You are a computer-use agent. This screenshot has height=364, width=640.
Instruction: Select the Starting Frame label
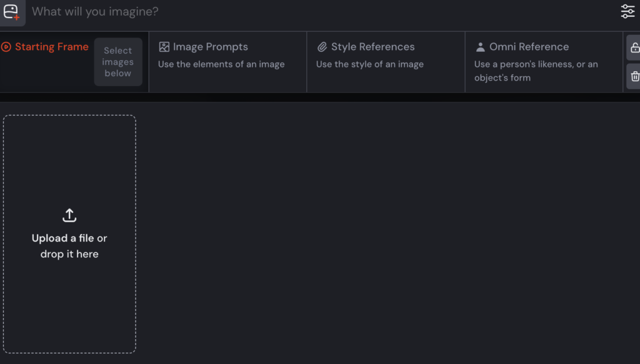click(x=52, y=47)
